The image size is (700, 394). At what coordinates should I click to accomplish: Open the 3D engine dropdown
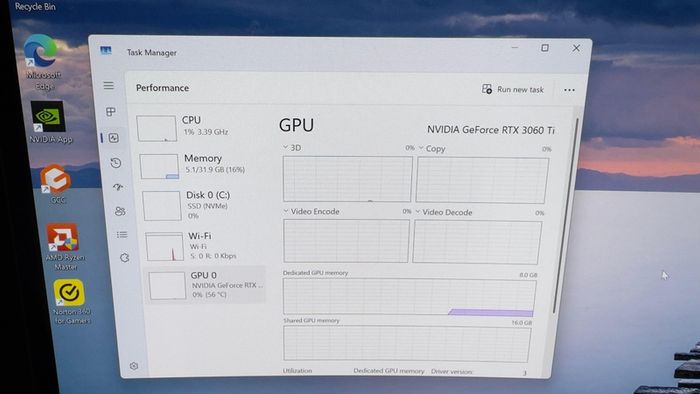coord(292,148)
